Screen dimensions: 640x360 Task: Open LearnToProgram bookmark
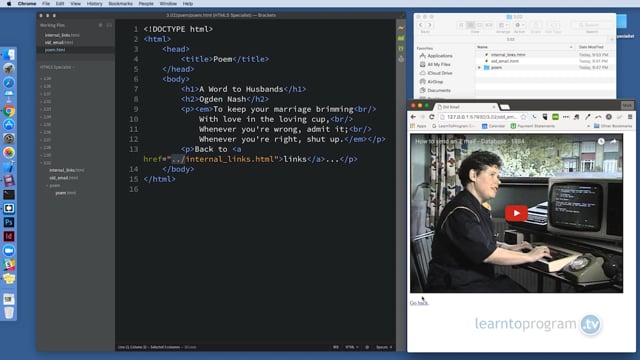click(x=454, y=126)
